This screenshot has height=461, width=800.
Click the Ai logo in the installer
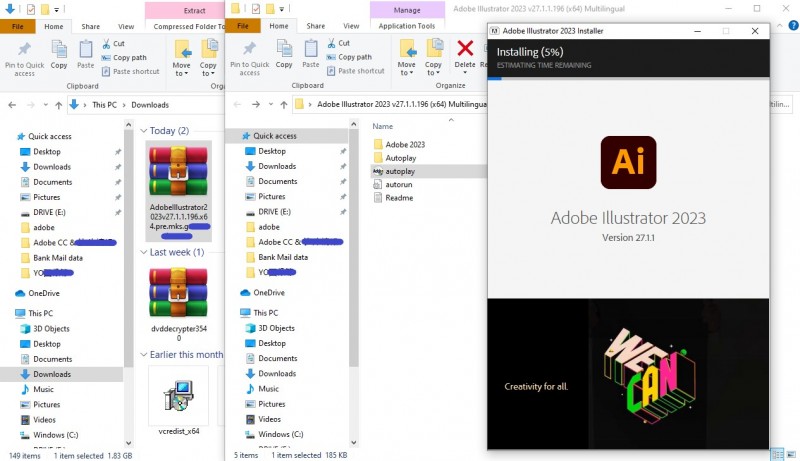(628, 162)
